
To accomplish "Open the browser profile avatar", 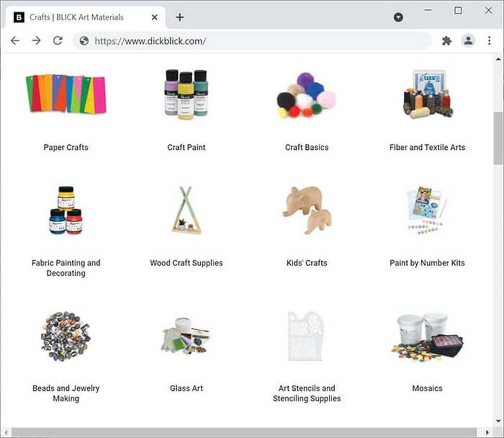I will point(468,40).
